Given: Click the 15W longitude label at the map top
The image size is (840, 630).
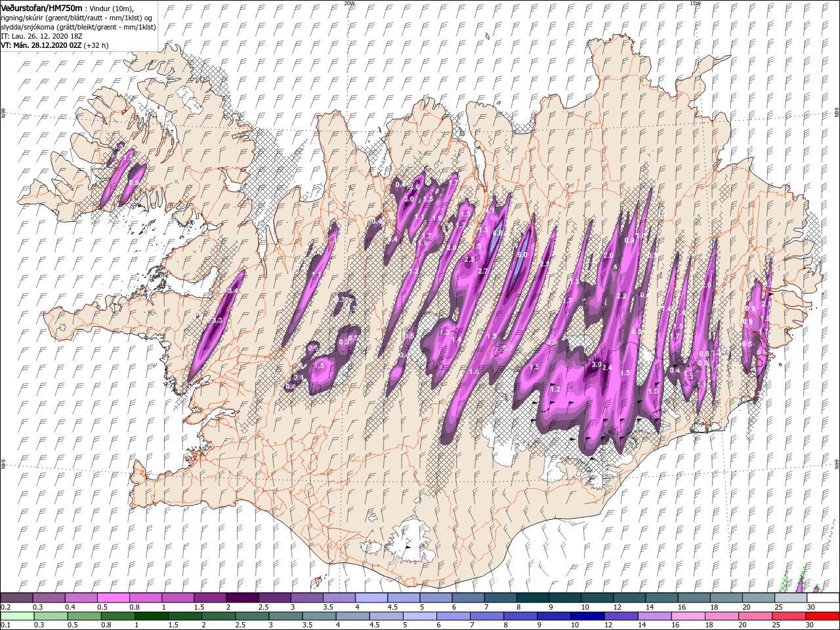Looking at the screenshot, I should click(694, 3).
